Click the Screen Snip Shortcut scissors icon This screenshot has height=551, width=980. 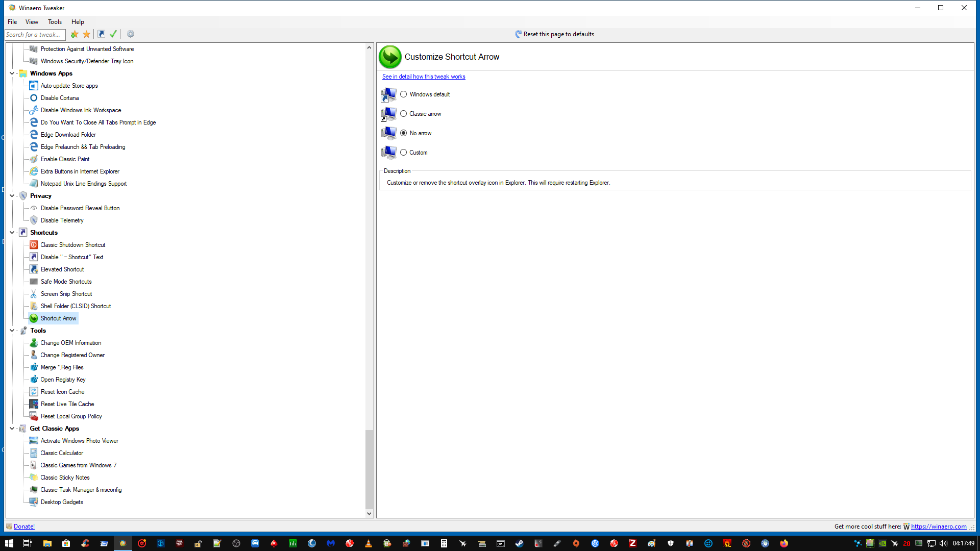tap(34, 294)
